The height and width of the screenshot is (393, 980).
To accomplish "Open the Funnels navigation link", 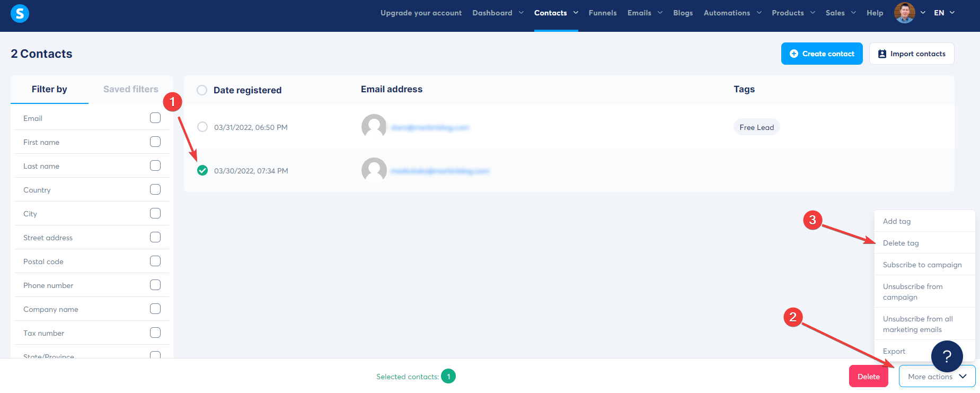I will point(602,13).
